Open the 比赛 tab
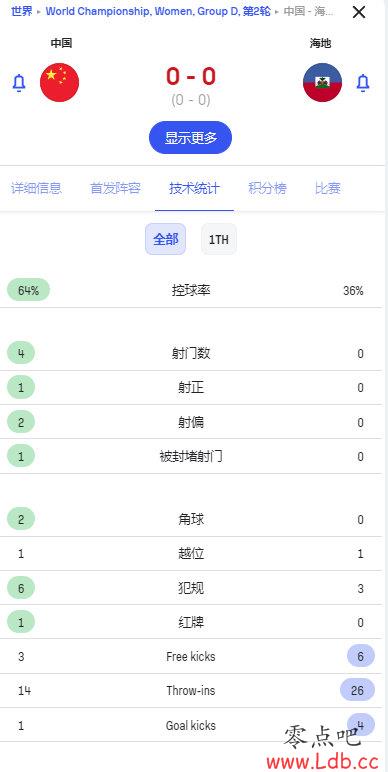 [328, 188]
